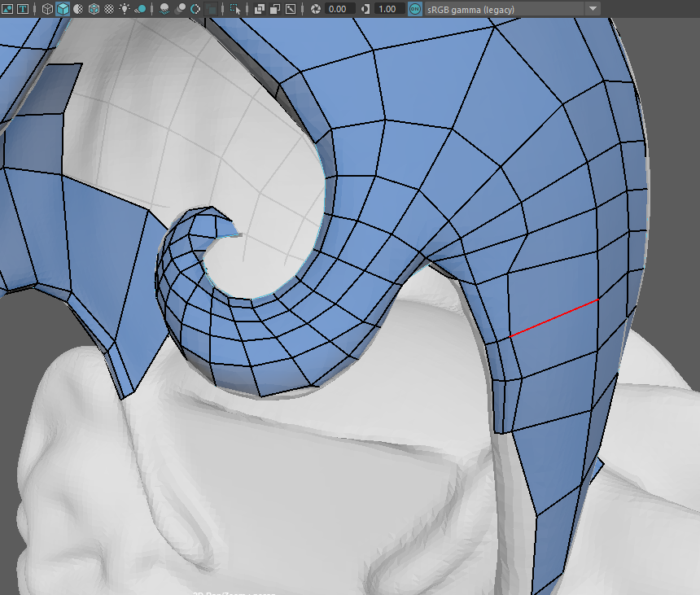The image size is (700, 595).
Task: Toggle viewport Shadows
Action: [x=140, y=9]
